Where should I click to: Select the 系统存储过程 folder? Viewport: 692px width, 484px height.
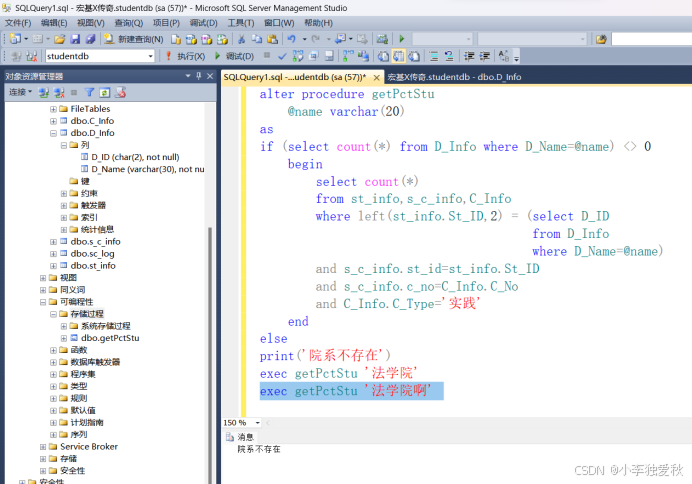[x=105, y=326]
